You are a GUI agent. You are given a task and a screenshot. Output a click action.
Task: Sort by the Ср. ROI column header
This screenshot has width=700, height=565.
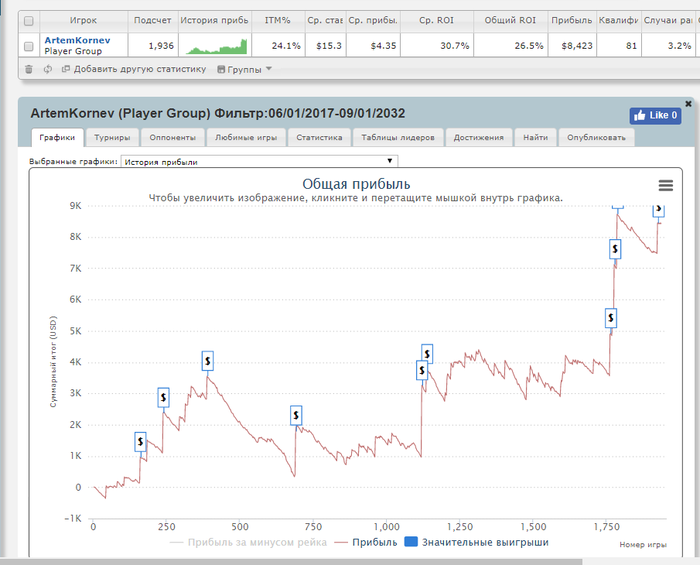[437, 21]
